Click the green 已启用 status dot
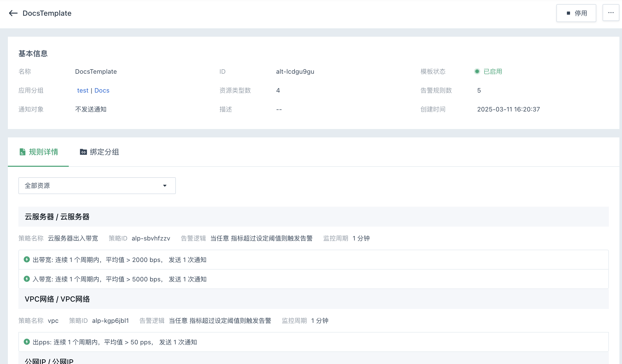The height and width of the screenshot is (364, 622). tap(477, 71)
